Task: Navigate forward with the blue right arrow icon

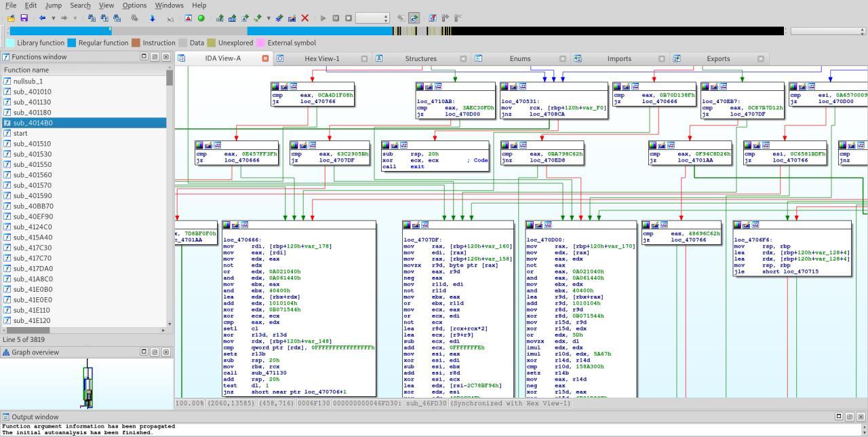Action: pos(64,17)
